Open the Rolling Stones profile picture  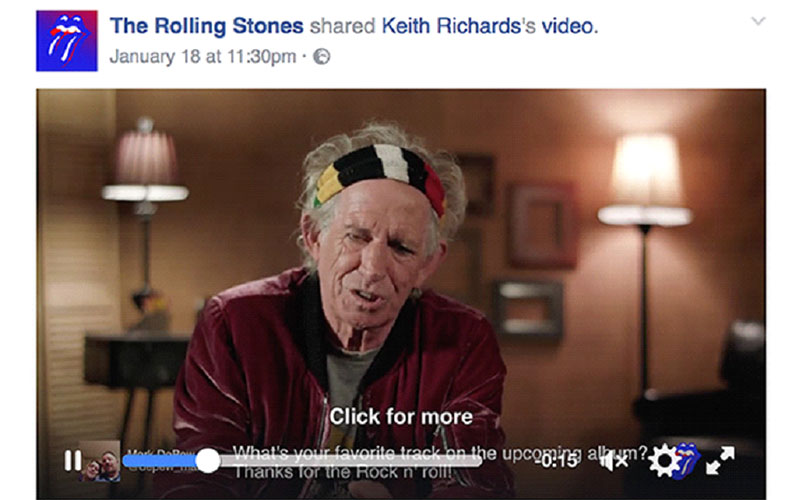click(67, 41)
